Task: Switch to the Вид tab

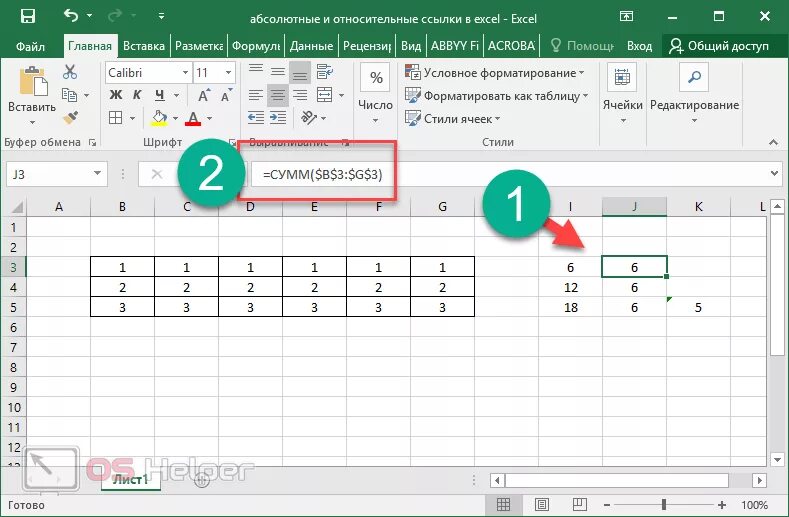Action: [x=411, y=46]
